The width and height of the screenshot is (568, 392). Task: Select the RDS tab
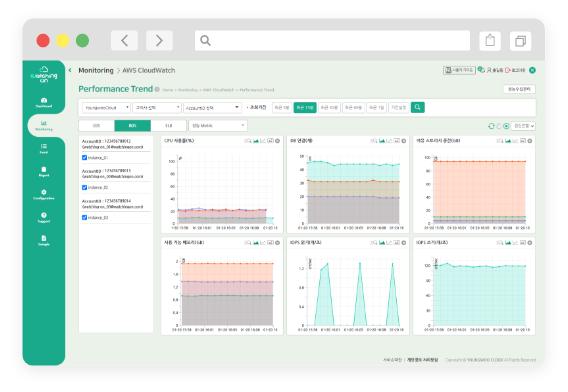(133, 126)
